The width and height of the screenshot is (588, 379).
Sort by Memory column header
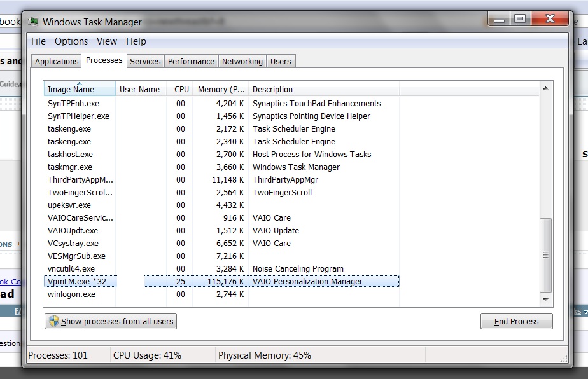220,89
